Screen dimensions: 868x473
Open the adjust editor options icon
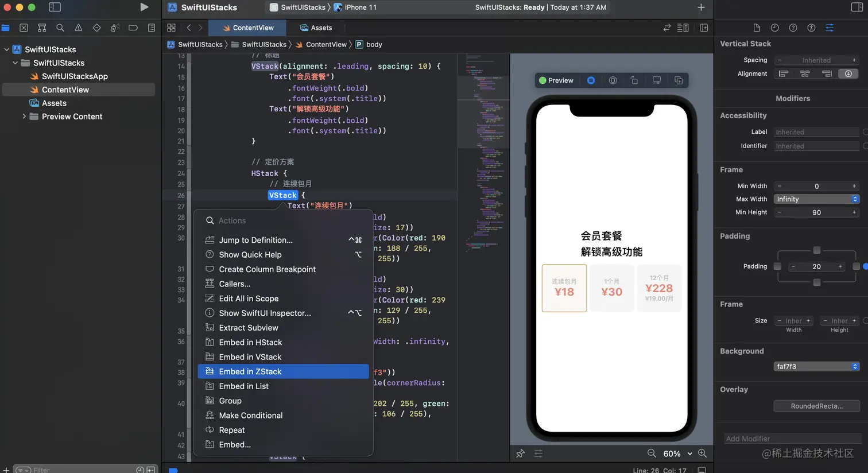pyautogui.click(x=683, y=28)
